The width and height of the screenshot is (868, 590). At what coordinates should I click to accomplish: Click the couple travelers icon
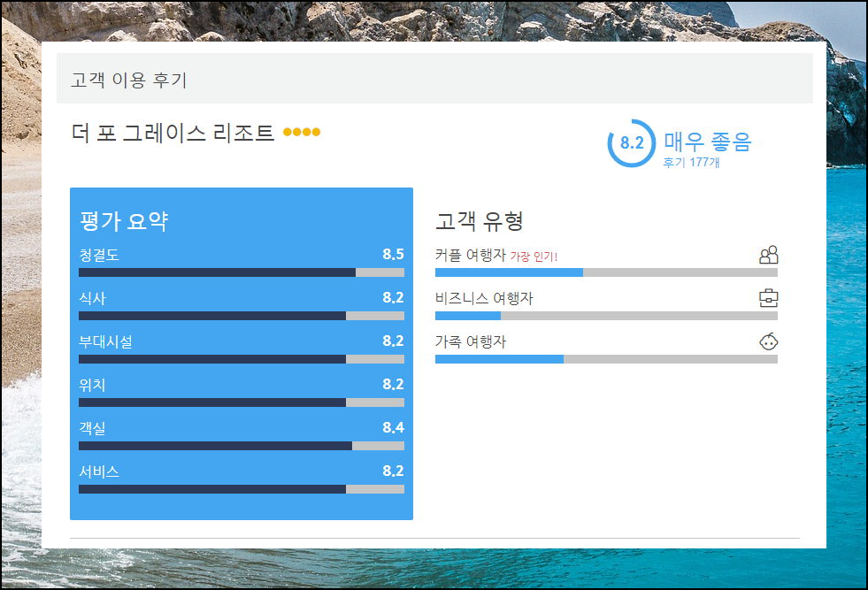(x=768, y=255)
